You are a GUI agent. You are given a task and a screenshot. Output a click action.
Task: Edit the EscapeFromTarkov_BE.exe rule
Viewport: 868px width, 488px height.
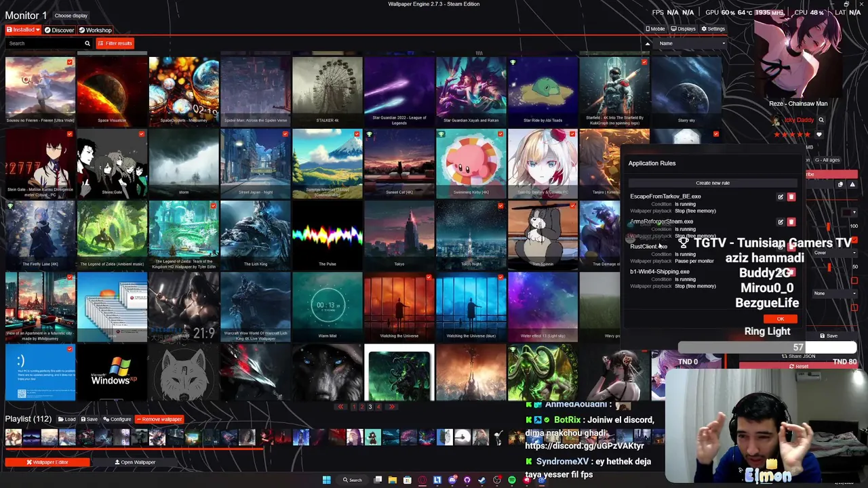(781, 197)
